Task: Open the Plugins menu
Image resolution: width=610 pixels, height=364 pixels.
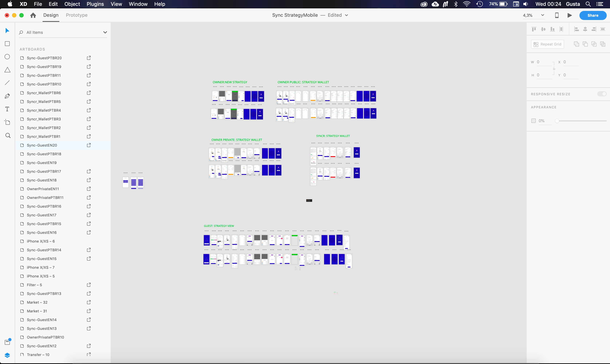Action: [x=95, y=4]
